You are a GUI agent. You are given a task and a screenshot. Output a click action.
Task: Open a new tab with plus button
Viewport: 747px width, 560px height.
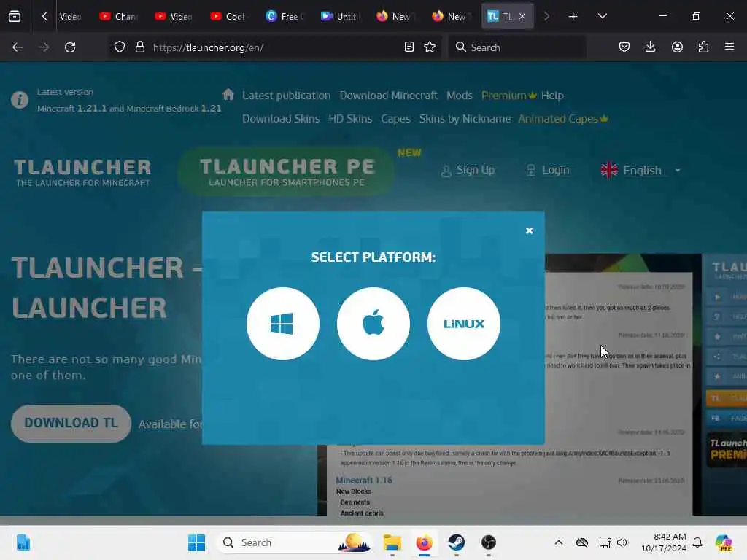pyautogui.click(x=573, y=17)
